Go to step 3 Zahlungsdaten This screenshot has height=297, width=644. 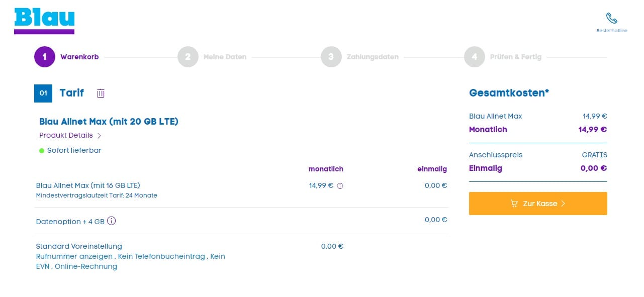pos(359,57)
